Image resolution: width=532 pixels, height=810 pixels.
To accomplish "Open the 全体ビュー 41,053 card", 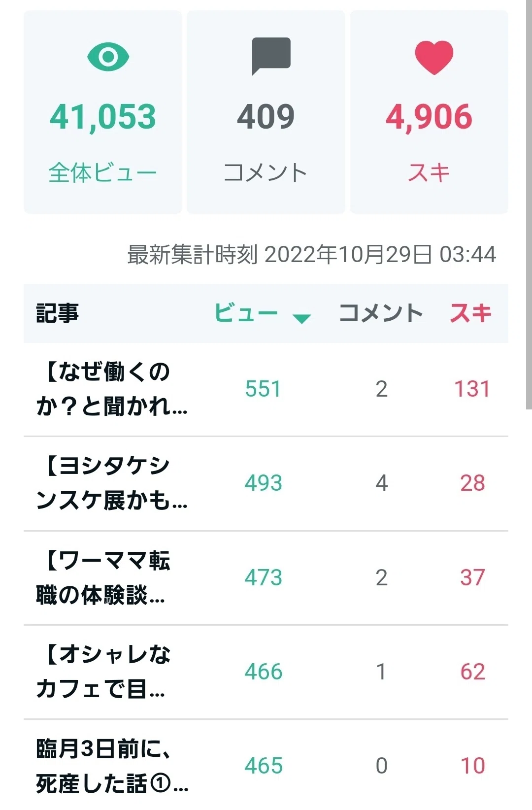I will point(103,112).
